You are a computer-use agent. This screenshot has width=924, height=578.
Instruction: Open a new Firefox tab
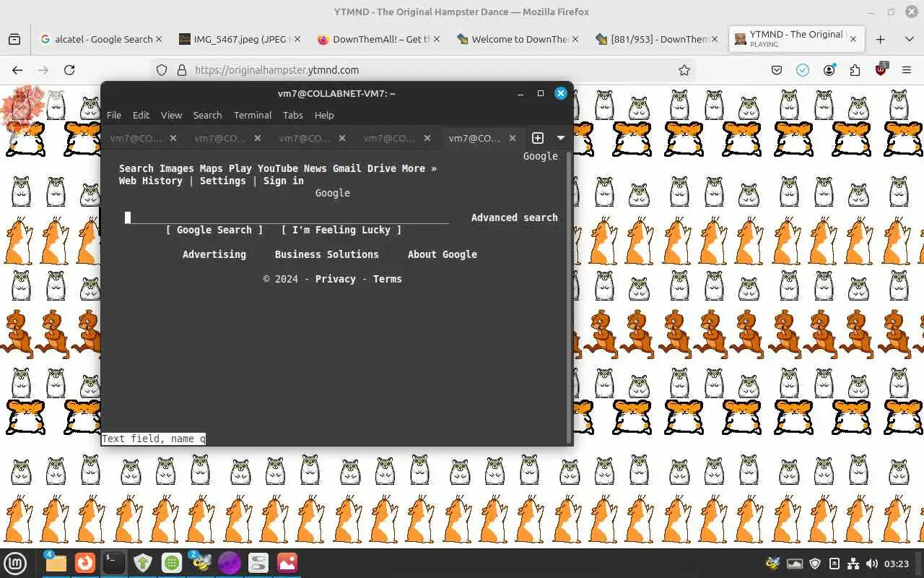pyautogui.click(x=880, y=40)
